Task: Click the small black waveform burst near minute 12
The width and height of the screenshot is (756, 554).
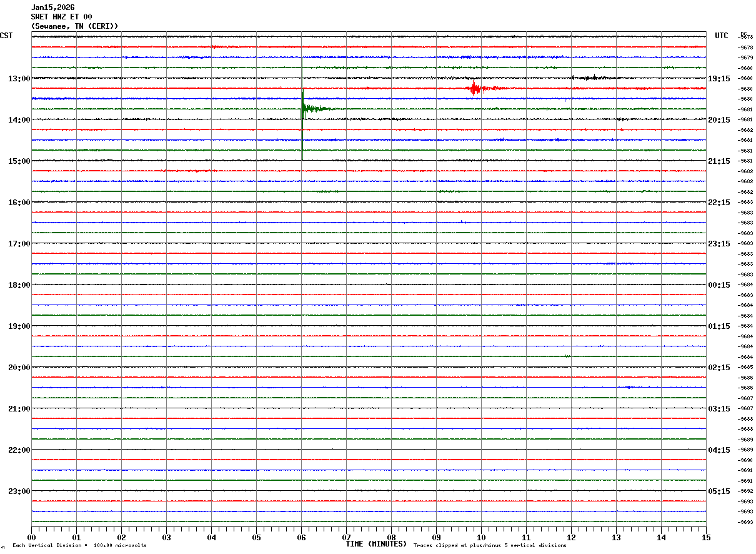Action: click(587, 78)
